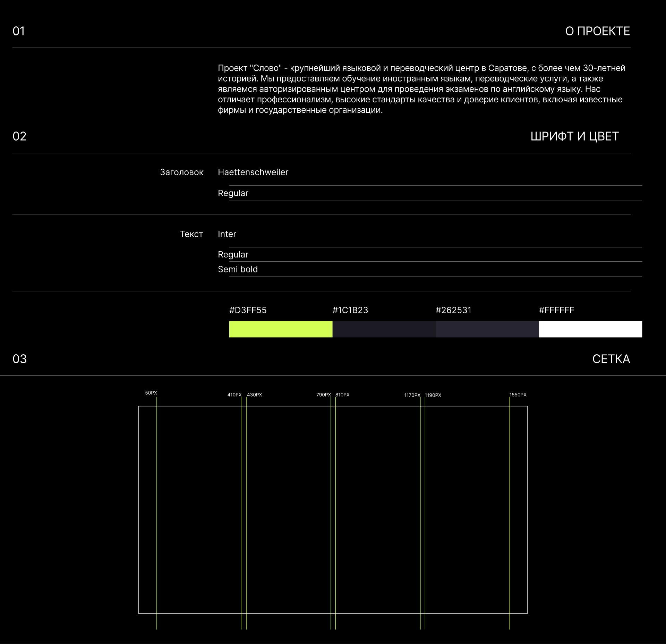Click the 'ШРИФТ И ЦВЕТ' section heading

pos(574,136)
